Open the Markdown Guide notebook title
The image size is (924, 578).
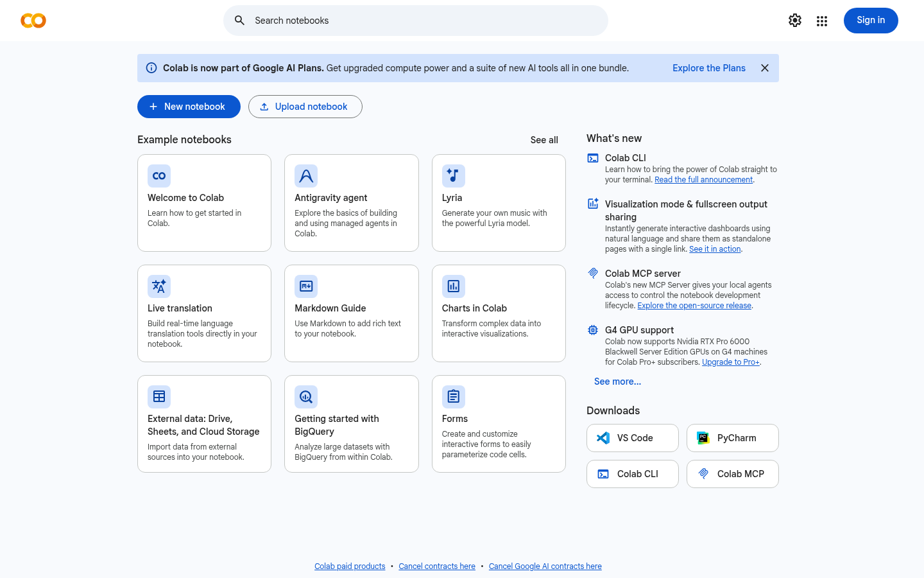coord(330,308)
